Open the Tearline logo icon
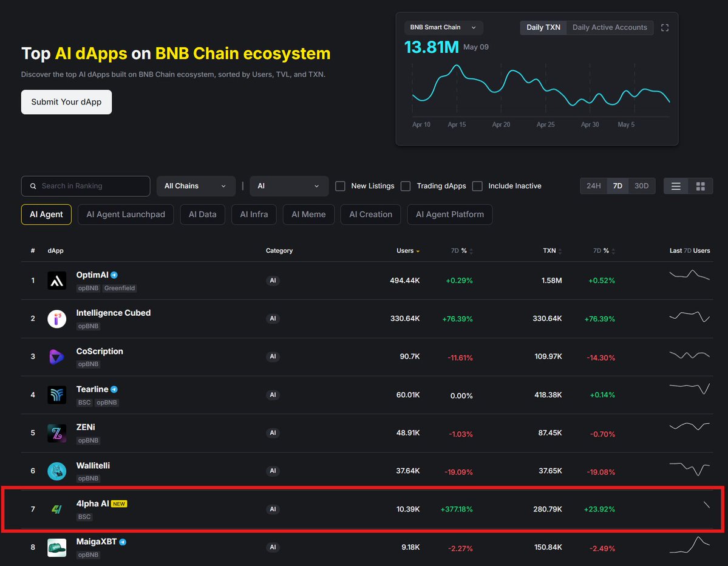Screen dimensions: 728x566 tap(56, 395)
